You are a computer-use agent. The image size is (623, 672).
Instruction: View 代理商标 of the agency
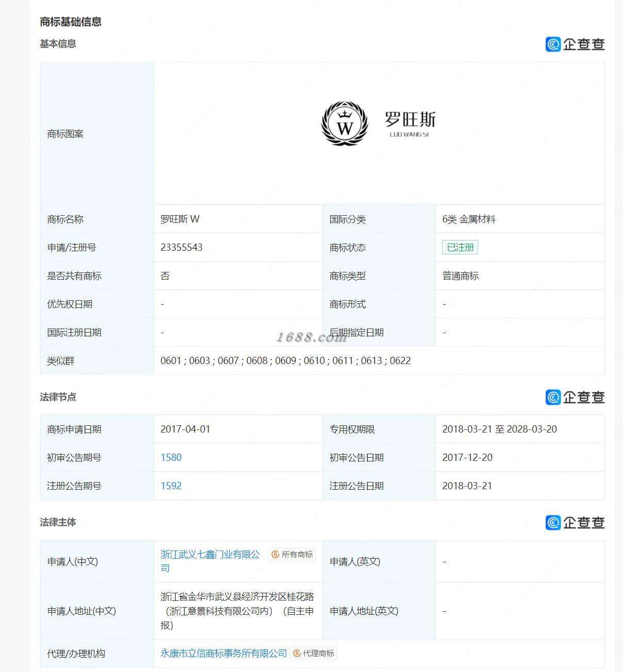(313, 653)
